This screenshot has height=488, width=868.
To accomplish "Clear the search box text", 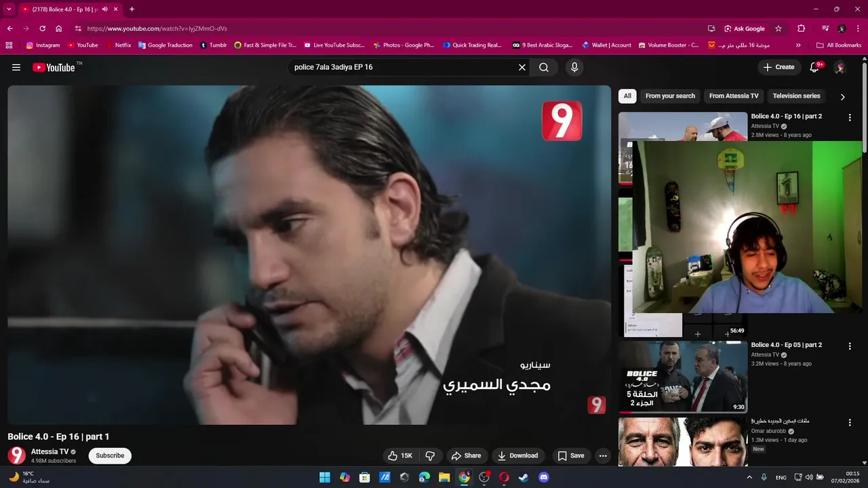I will pos(522,67).
